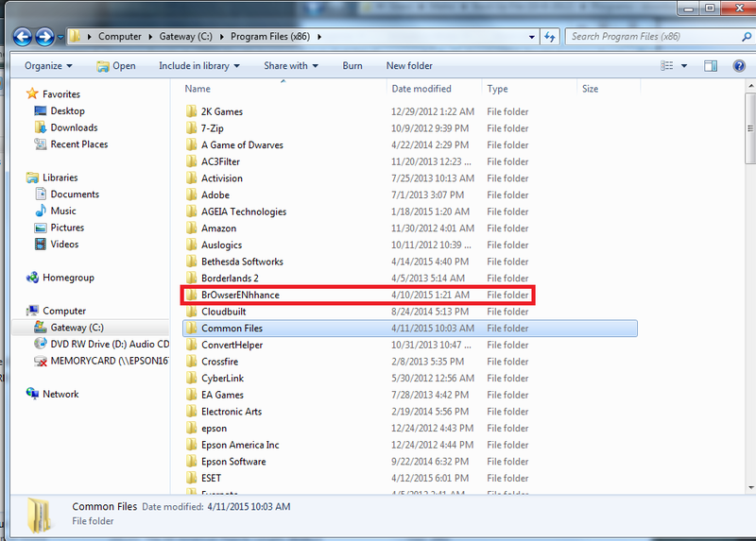This screenshot has height=541, width=756.
Task: Open the Share with menu
Action: [291, 66]
